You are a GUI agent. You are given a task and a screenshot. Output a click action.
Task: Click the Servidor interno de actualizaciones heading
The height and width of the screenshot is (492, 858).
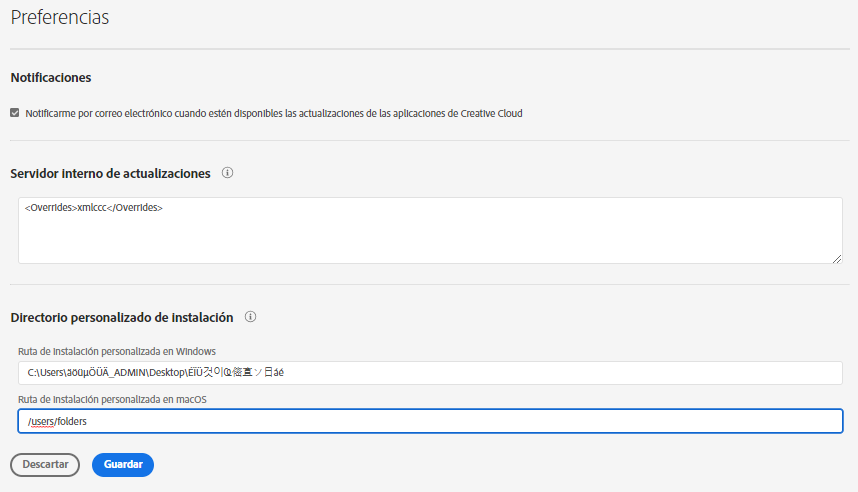click(x=110, y=173)
